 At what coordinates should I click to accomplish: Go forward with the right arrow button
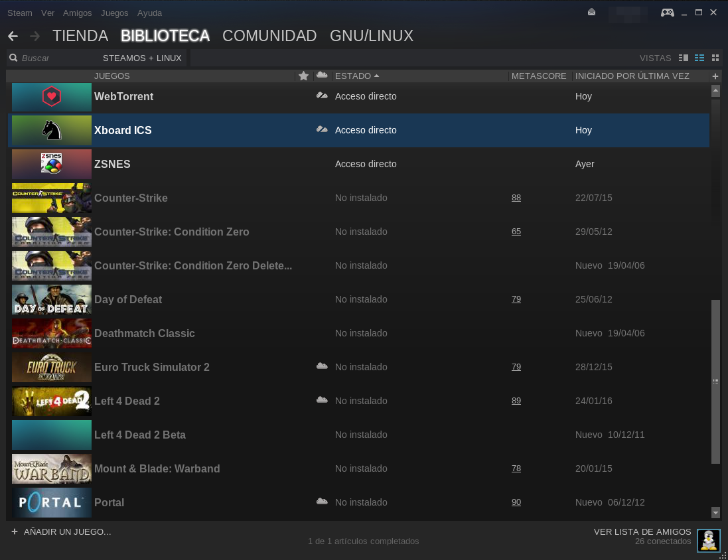[35, 36]
